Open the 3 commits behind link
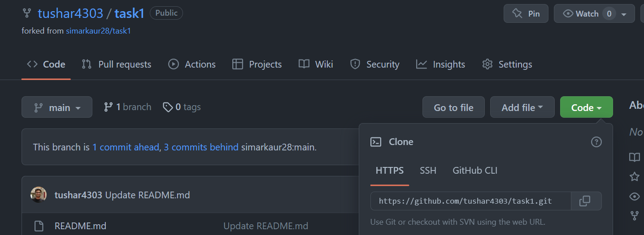This screenshot has width=644, height=235. click(201, 147)
